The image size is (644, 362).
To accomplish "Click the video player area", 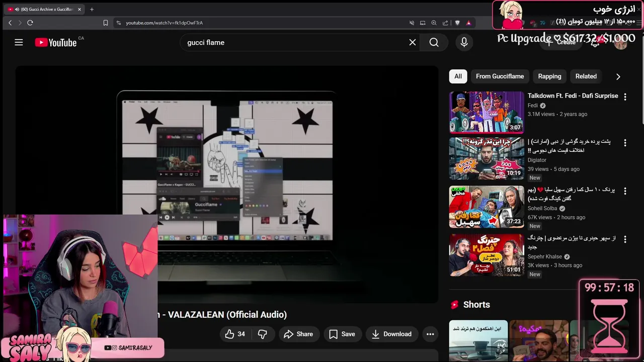I will coord(226,185).
